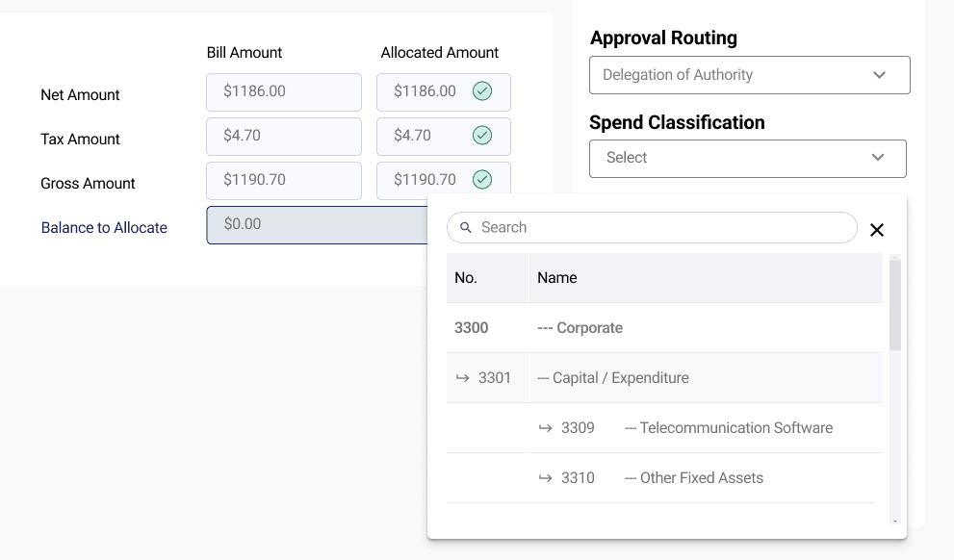Click the hierarchy arrow beside code 3301
This screenshot has height=560, width=954.
click(x=462, y=377)
